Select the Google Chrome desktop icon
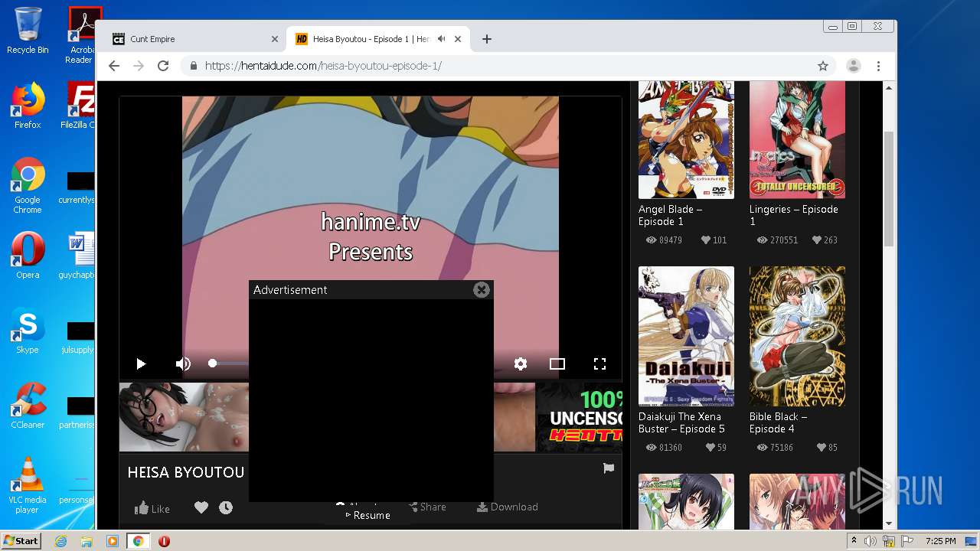The height and width of the screenshot is (551, 980). pyautogui.click(x=28, y=186)
